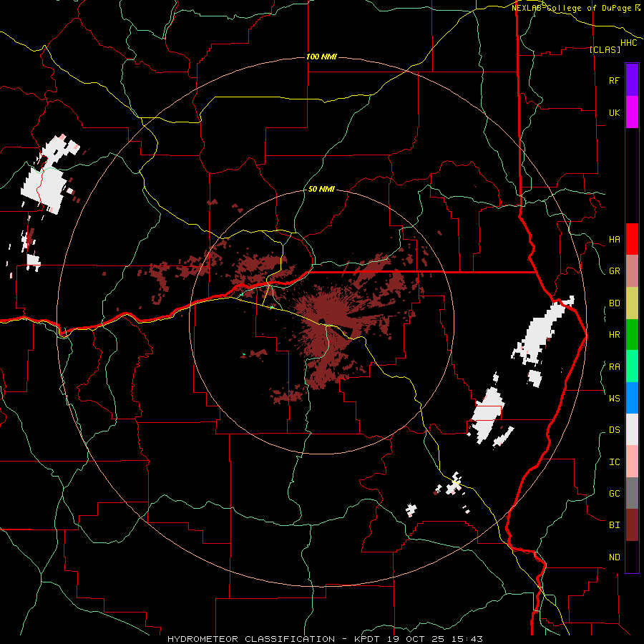
Task: Click the HR heavy rain green swatch
Action: coord(632,335)
